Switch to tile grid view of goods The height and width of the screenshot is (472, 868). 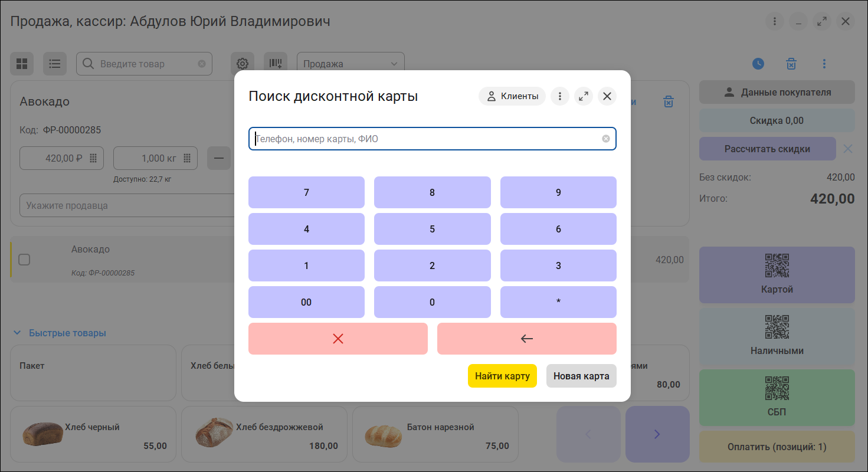point(22,64)
